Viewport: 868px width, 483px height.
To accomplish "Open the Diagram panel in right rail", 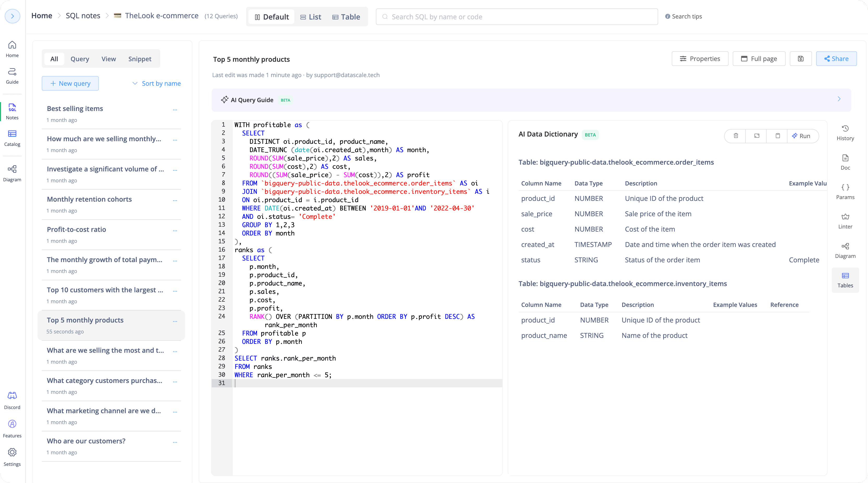I will tap(845, 250).
